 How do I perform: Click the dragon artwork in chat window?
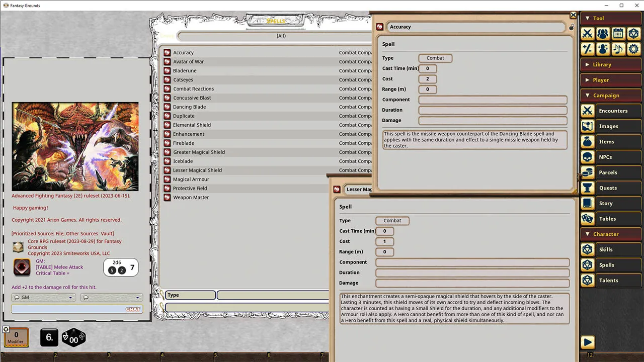[75, 146]
